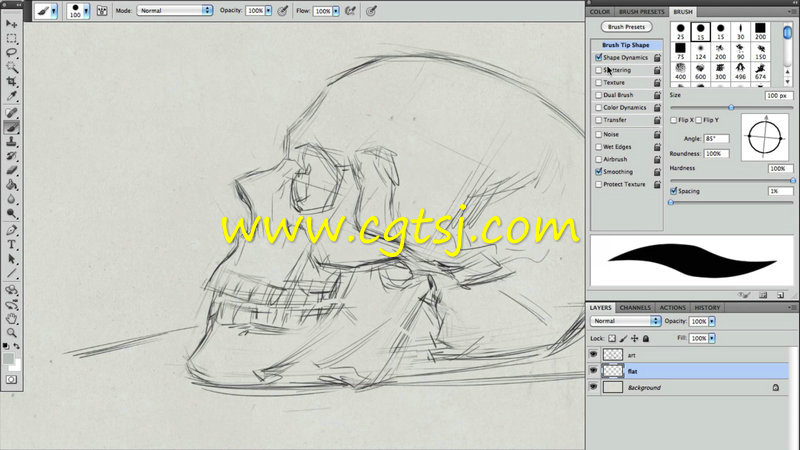Check the Flip X checkbox
The image size is (800, 450).
click(673, 120)
